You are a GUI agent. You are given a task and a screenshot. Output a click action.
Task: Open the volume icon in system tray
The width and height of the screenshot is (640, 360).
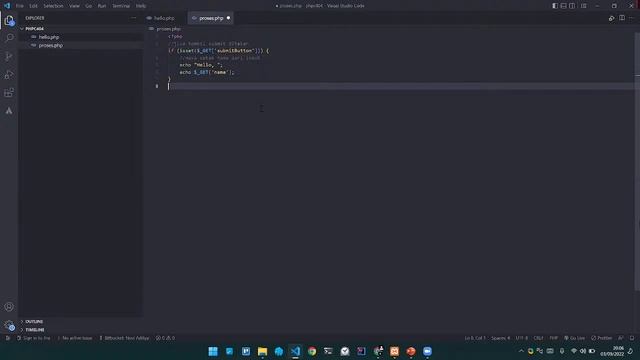[x=583, y=351]
